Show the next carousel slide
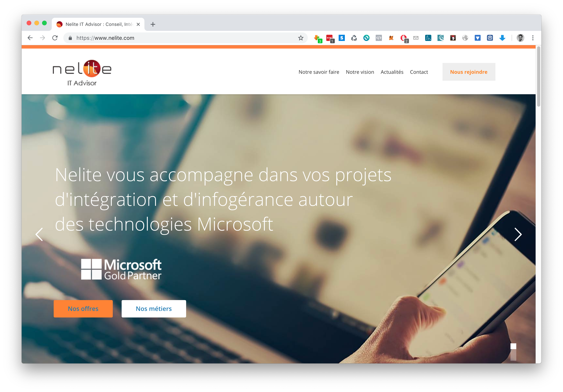This screenshot has width=563, height=392. (x=518, y=234)
